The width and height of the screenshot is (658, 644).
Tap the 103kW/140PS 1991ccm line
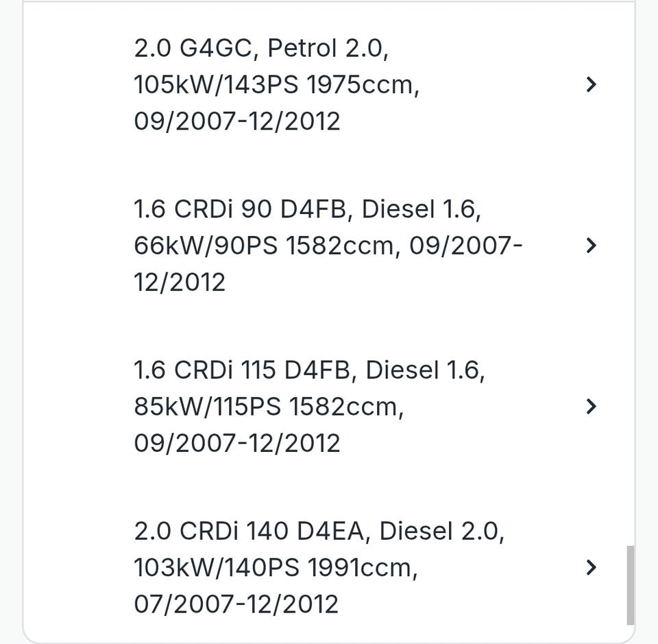(276, 568)
